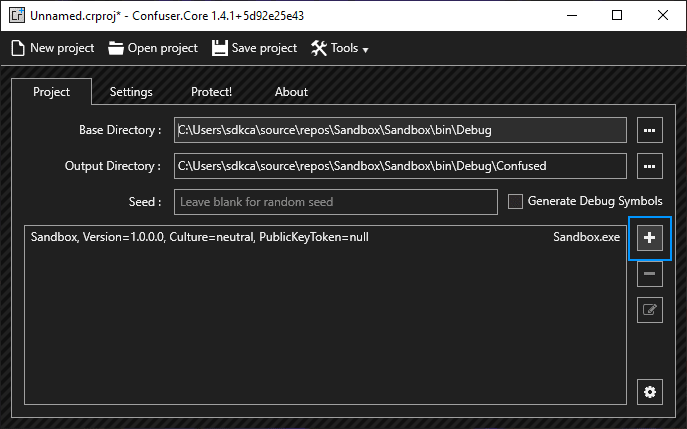687x429 pixels.
Task: Browse for Base Directory with ellipsis button
Action: pyautogui.click(x=649, y=130)
